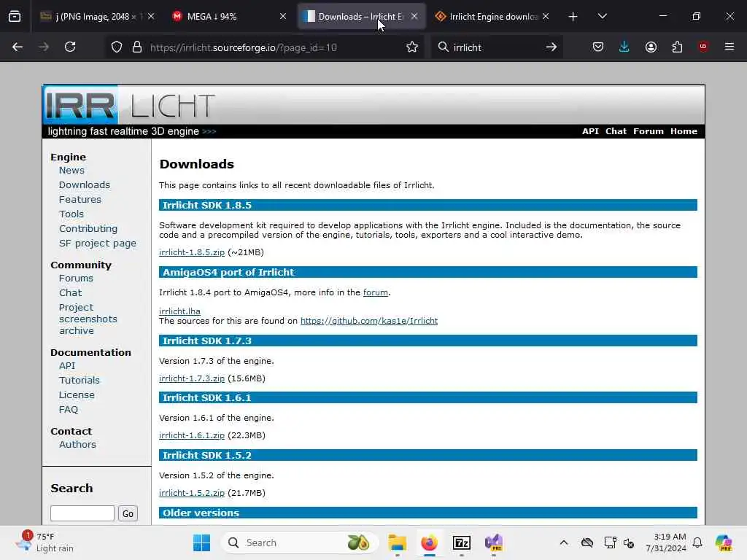Open License in the sidebar
747x560 pixels.
pos(77,395)
